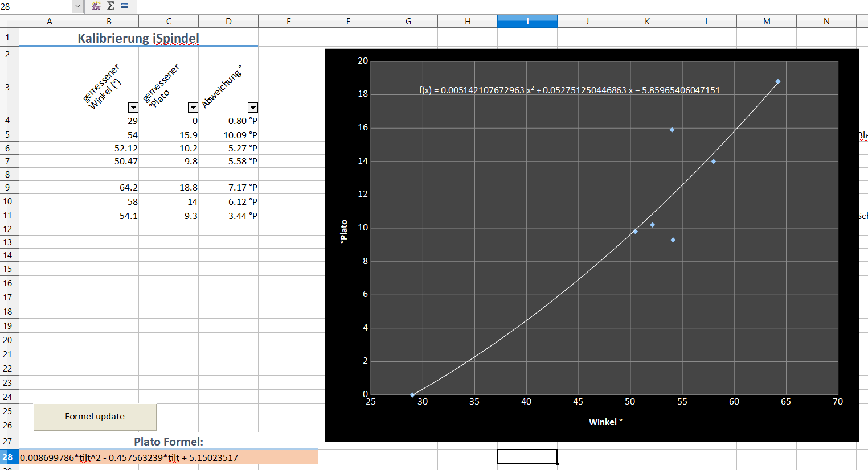
Task: Click the Name Box cell reference field
Action: (x=34, y=6)
